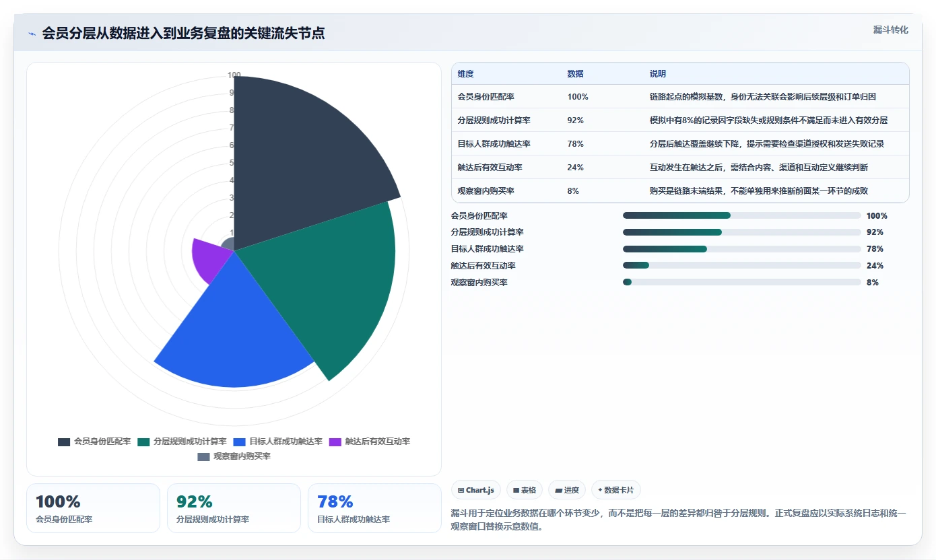Toggle the 观察窗内购买率 legend item under the chart

pos(234,456)
